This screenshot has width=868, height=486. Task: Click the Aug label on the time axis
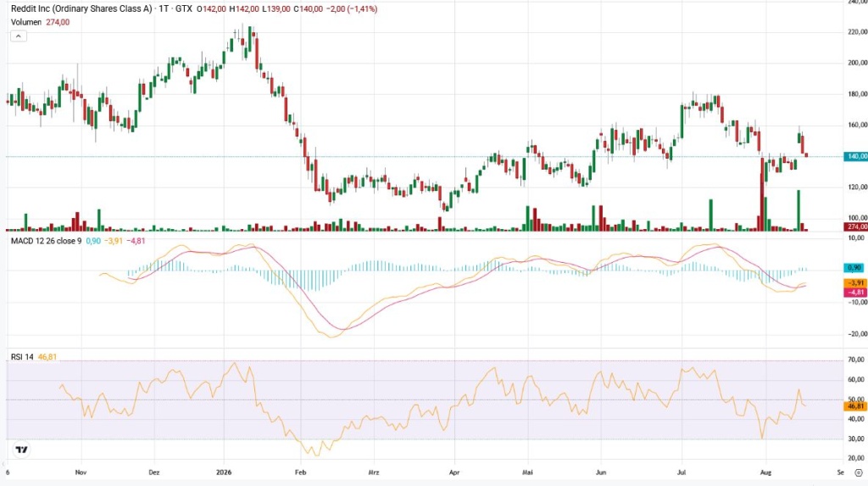point(765,472)
